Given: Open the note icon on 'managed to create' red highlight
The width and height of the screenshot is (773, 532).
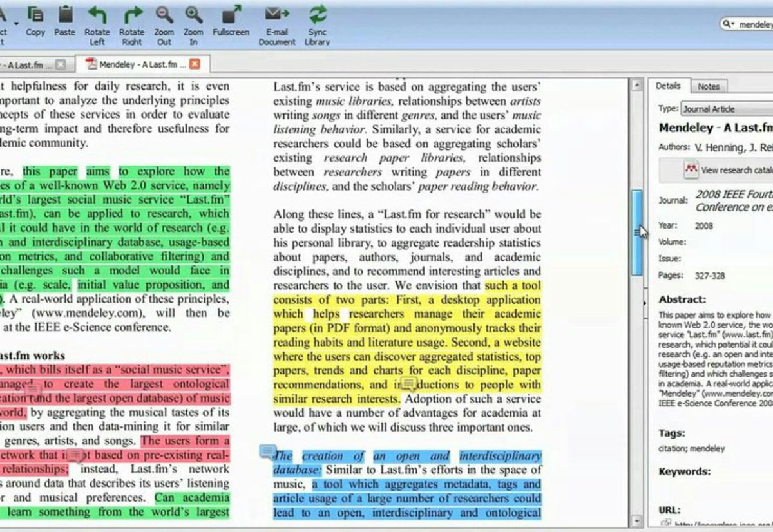Looking at the screenshot, I should [33, 389].
